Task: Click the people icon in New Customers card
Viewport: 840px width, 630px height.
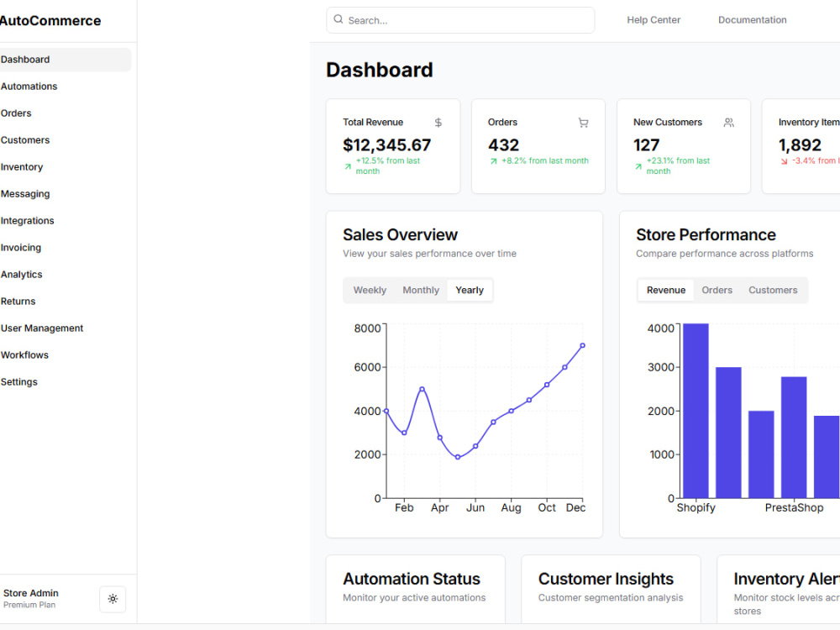Action: click(x=728, y=123)
